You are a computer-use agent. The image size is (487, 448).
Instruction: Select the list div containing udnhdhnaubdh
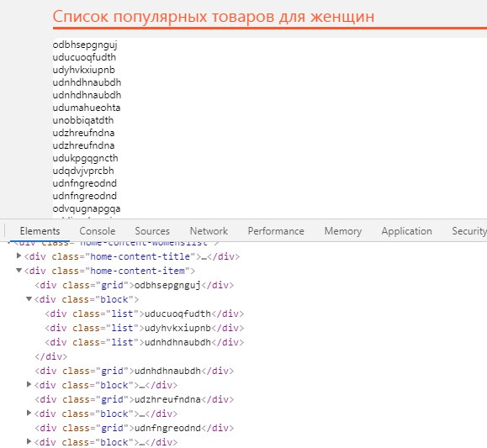[145, 342]
